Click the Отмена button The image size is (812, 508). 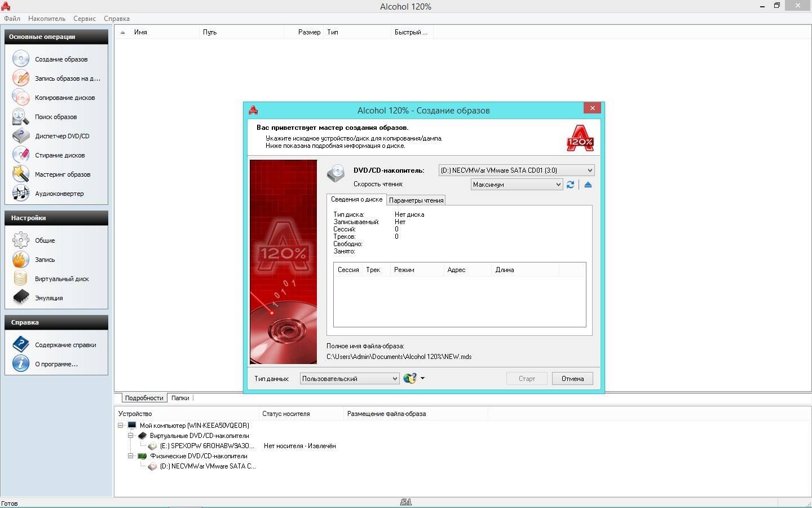[x=572, y=378]
